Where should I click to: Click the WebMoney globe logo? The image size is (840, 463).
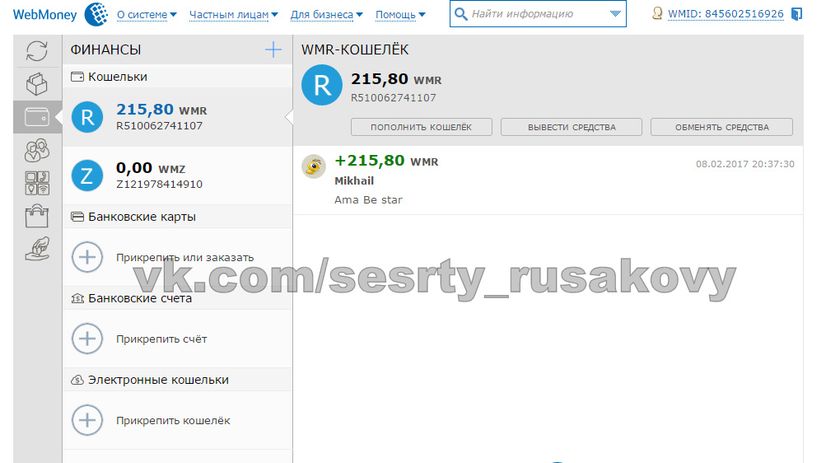click(96, 14)
